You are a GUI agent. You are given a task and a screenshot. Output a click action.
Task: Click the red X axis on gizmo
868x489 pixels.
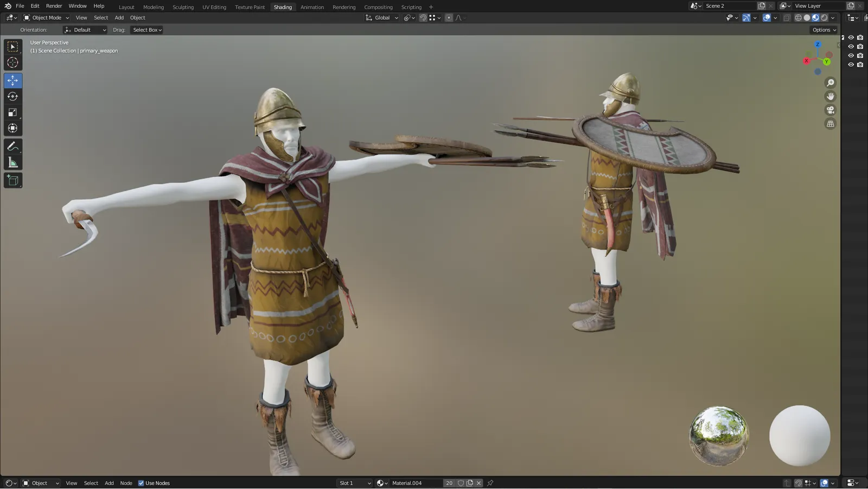pyautogui.click(x=806, y=61)
